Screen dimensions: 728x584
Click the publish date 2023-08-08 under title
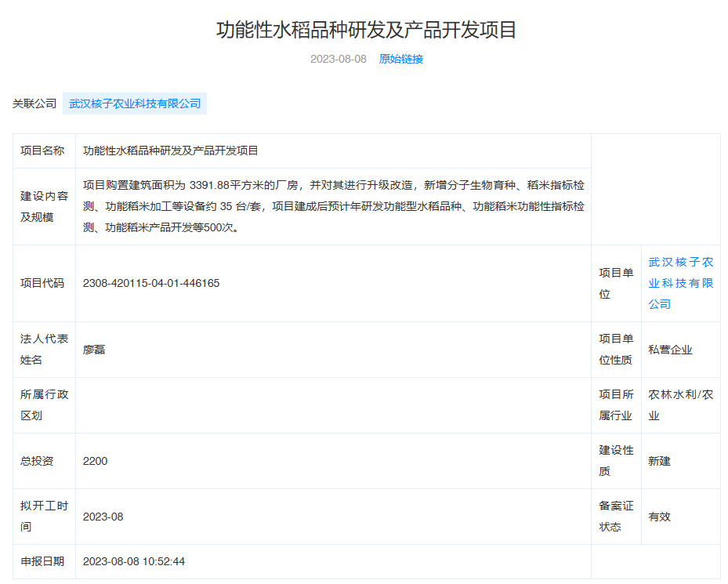(338, 59)
